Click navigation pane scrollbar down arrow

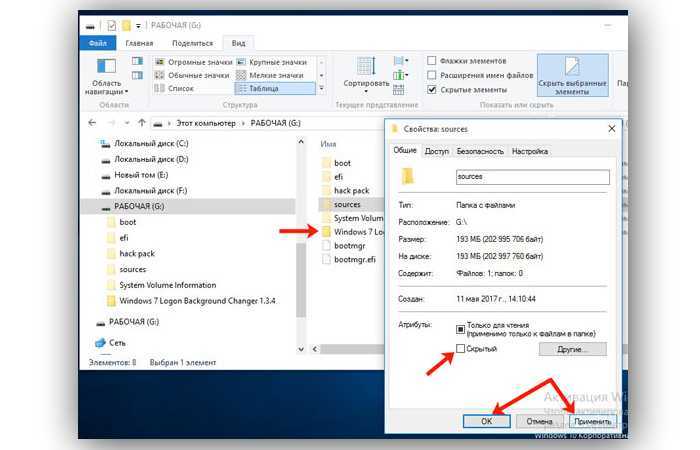coord(301,349)
